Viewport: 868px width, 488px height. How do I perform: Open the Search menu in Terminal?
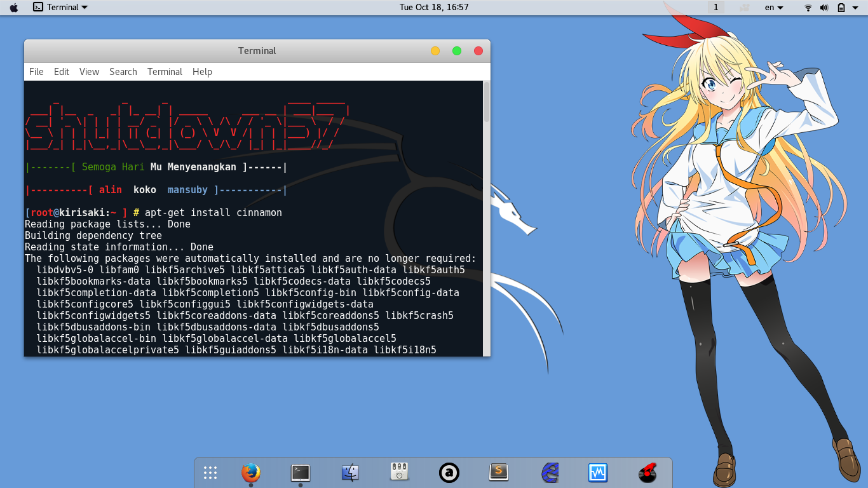(x=123, y=72)
